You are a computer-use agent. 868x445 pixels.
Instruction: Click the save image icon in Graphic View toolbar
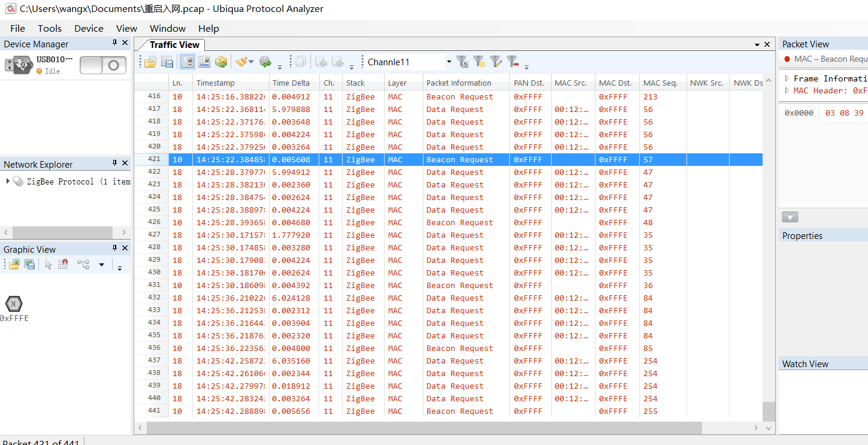pyautogui.click(x=29, y=265)
